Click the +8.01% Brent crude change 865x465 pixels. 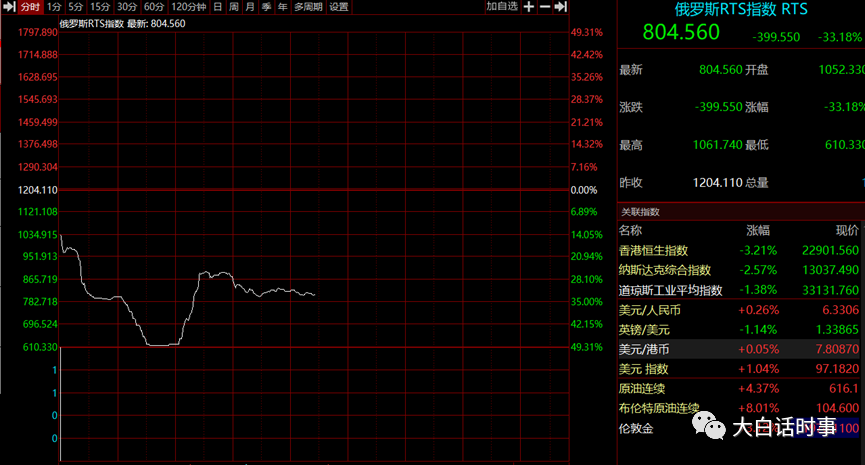[x=759, y=408]
